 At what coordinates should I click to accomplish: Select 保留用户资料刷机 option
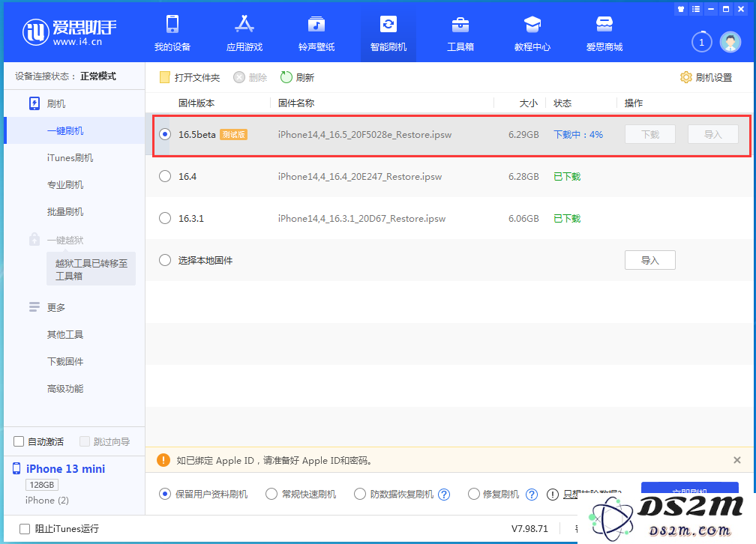165,494
